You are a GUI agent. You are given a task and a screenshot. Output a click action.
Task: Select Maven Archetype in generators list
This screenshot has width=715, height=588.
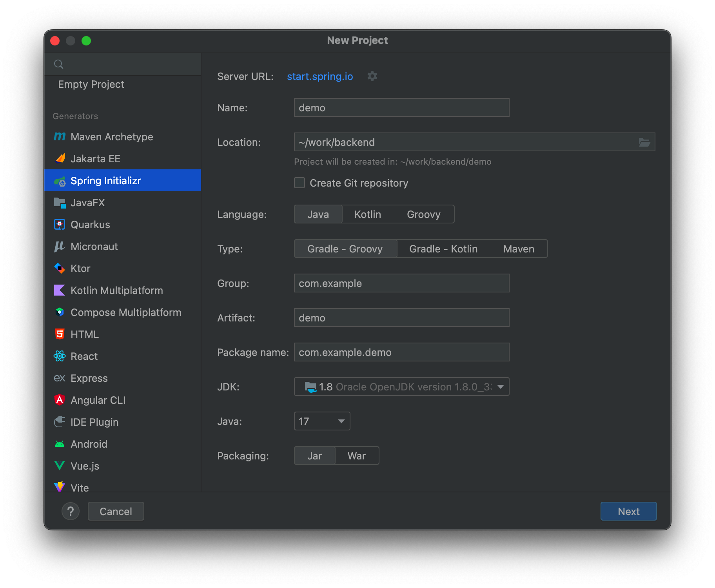(112, 137)
